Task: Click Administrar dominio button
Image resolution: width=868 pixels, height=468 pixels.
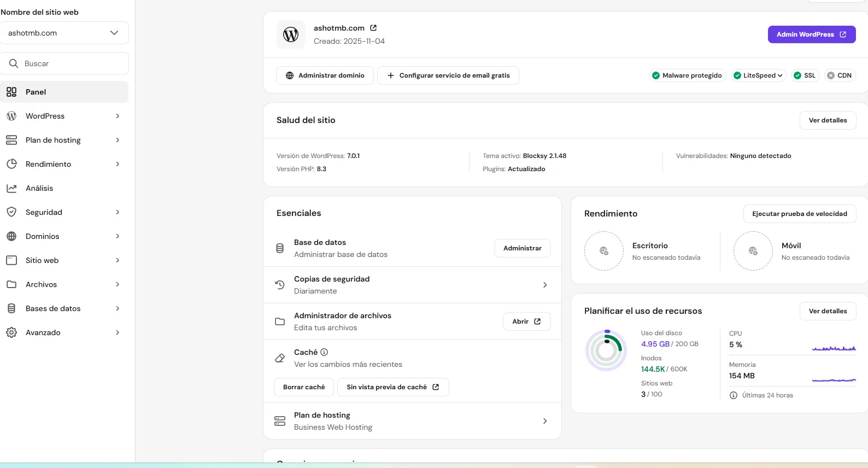Action: coord(325,75)
